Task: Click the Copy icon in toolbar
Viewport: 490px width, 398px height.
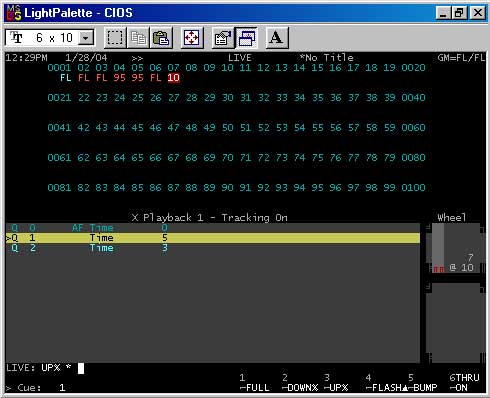Action: tap(138, 38)
